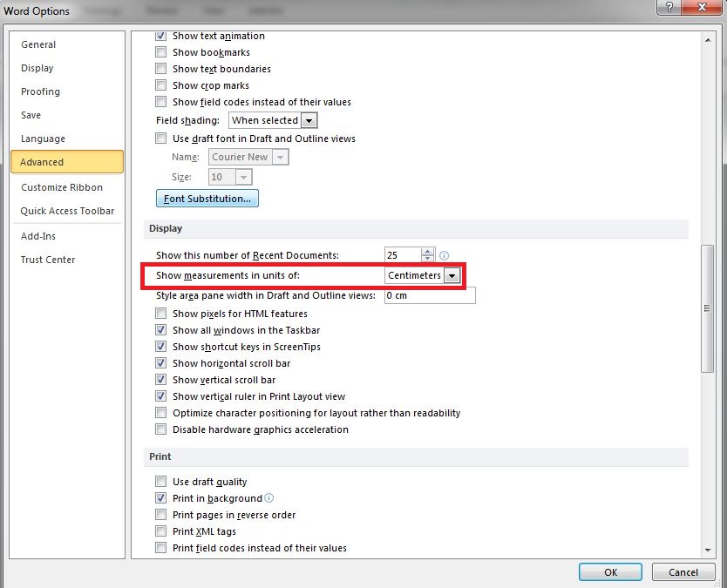Uncheck Show text animation

point(161,36)
